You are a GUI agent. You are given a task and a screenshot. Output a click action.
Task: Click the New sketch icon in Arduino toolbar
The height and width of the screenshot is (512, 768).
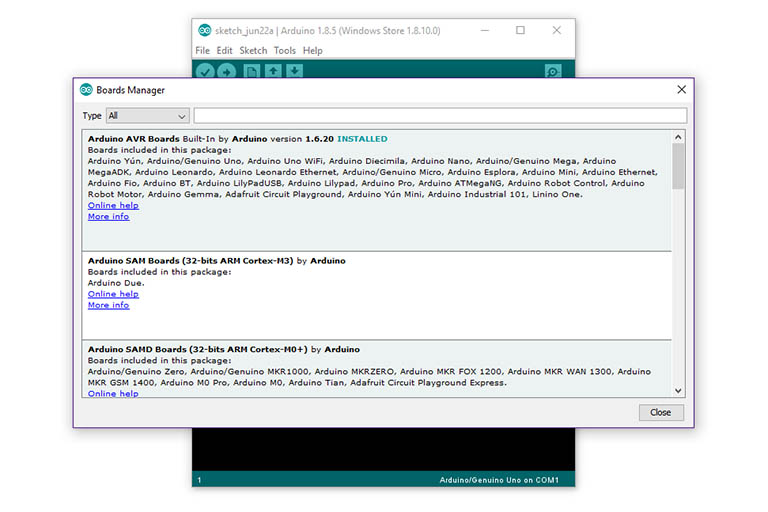coord(251,72)
